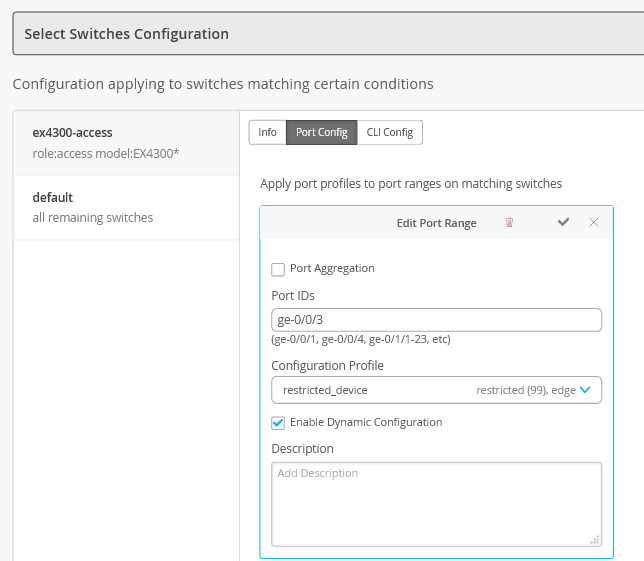This screenshot has height=561, width=644.
Task: Focus the Add Description text area
Action: pos(436,503)
